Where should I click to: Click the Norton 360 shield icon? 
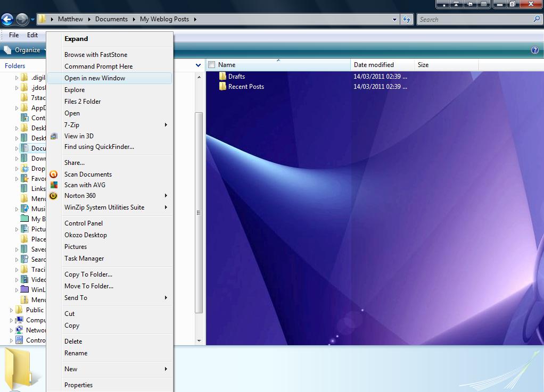click(x=53, y=196)
